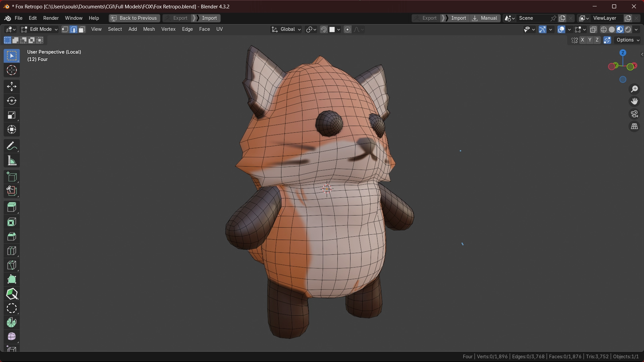Switch to face select mode
The image size is (644, 362).
[82, 29]
